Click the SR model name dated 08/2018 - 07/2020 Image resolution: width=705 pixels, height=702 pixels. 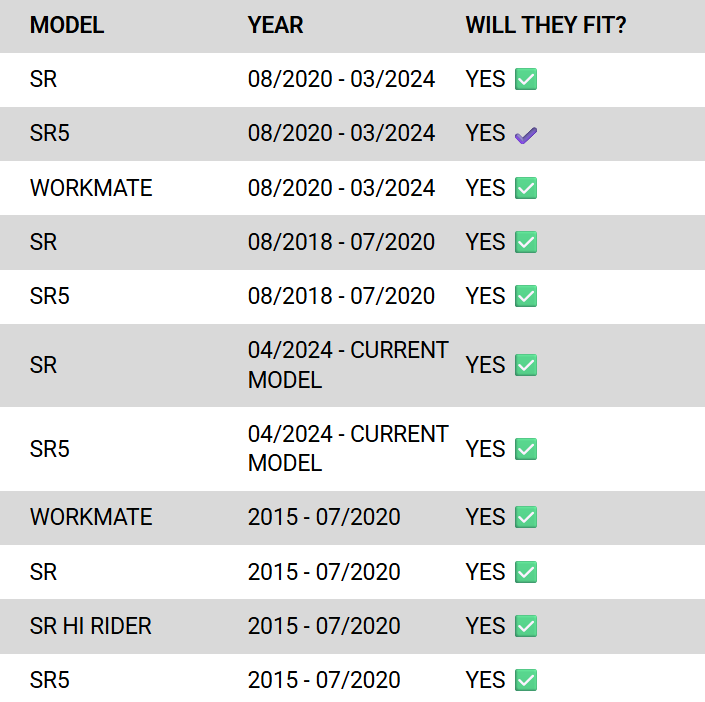pos(44,242)
